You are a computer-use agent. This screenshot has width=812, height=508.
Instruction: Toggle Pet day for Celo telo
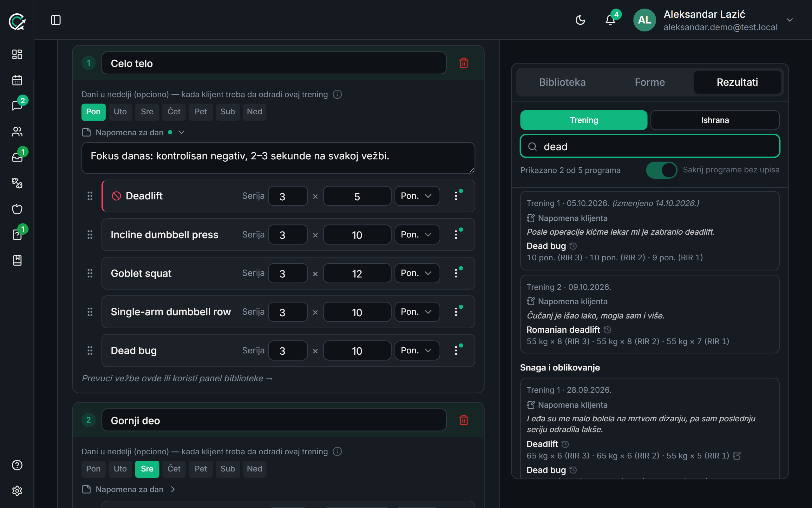click(x=201, y=111)
